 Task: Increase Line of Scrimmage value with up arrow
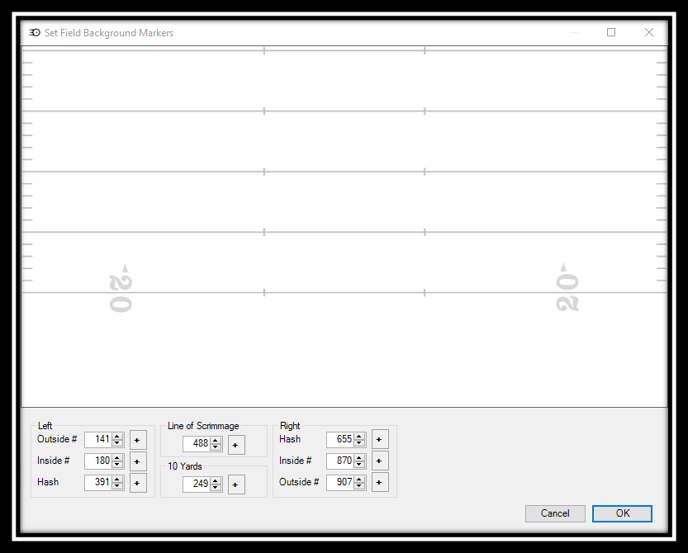pyautogui.click(x=216, y=441)
